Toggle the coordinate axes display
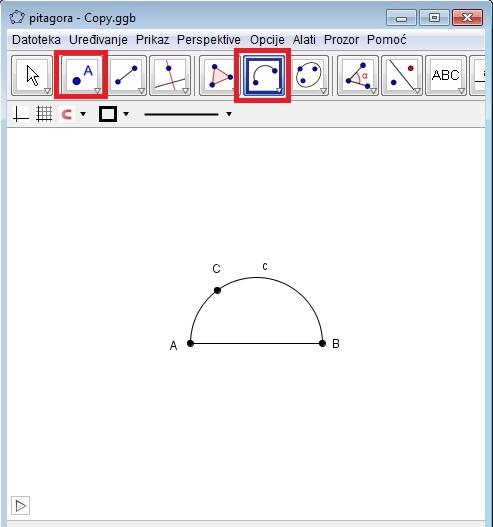This screenshot has width=493, height=527. pyautogui.click(x=20, y=114)
